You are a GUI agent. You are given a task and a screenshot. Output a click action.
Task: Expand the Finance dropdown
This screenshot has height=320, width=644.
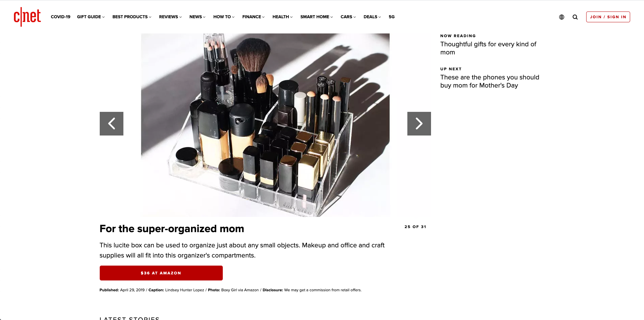(254, 17)
